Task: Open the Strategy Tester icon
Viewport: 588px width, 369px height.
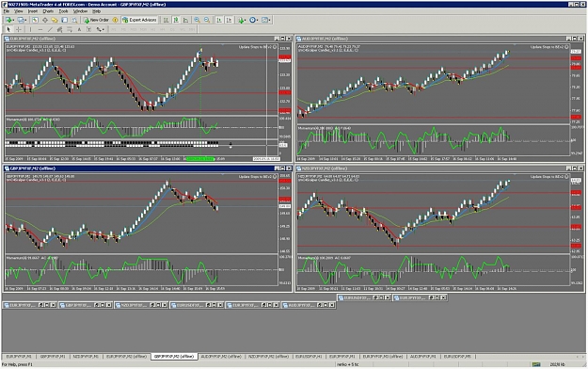Action: [74, 20]
